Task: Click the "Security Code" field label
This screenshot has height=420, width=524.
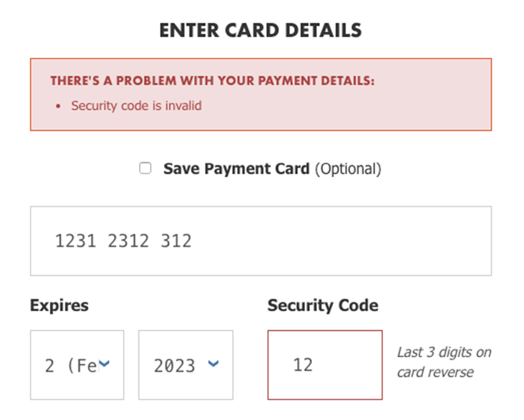Action: pyautogui.click(x=323, y=305)
